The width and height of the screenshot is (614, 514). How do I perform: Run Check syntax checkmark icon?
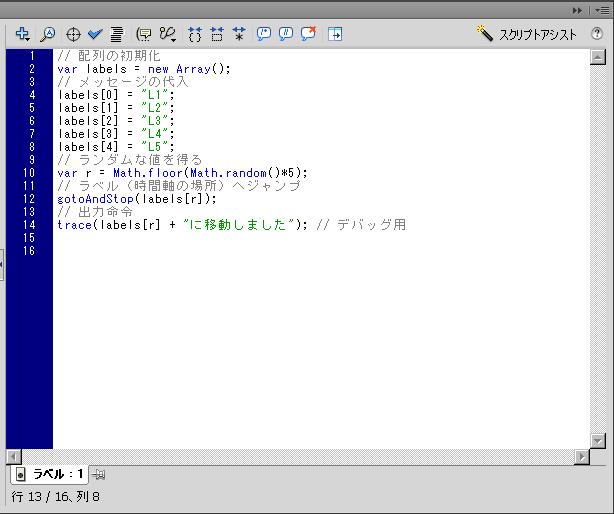pyautogui.click(x=95, y=34)
